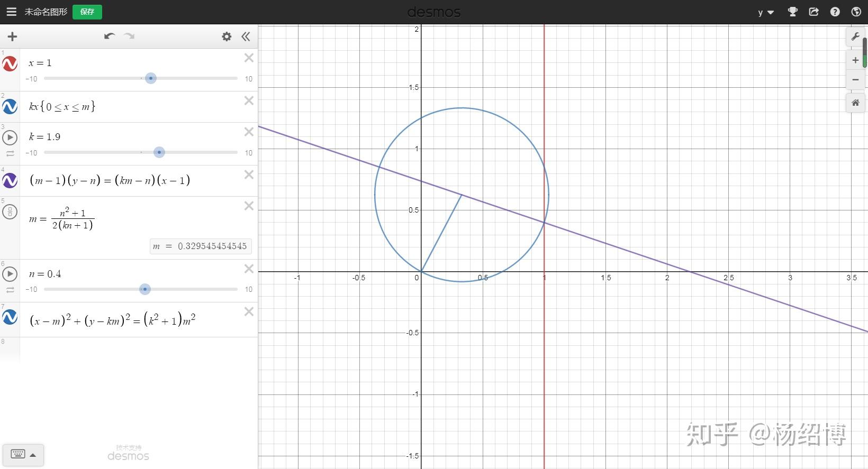Open the language globe icon
This screenshot has height=469, width=868.
point(856,12)
